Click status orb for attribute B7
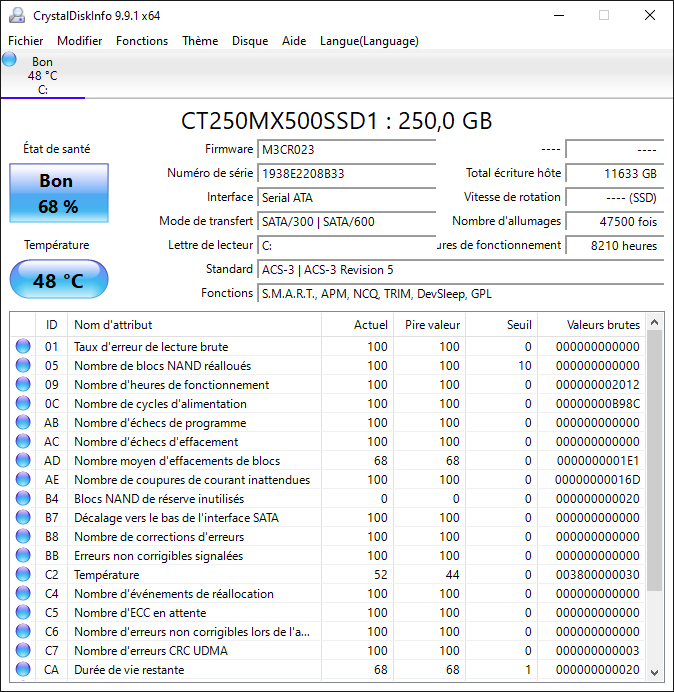Screen dimensions: 674x692 coord(23,517)
